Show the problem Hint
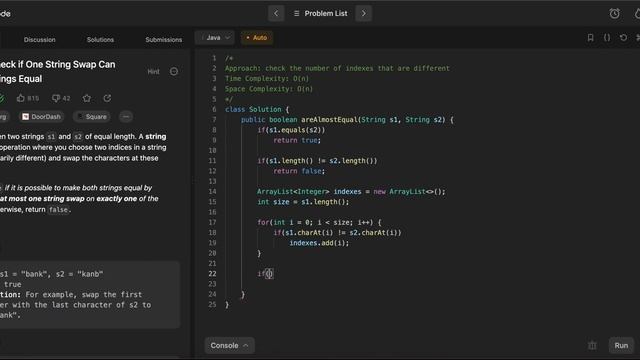 point(153,71)
